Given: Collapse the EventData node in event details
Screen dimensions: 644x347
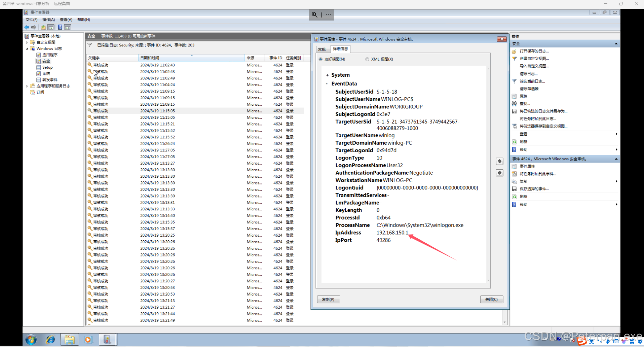Looking at the screenshot, I should [x=327, y=84].
